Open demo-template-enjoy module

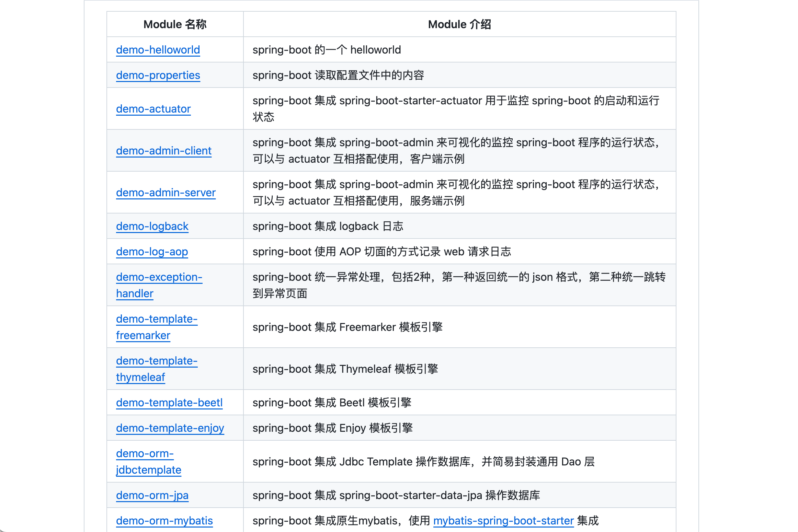[x=170, y=428]
